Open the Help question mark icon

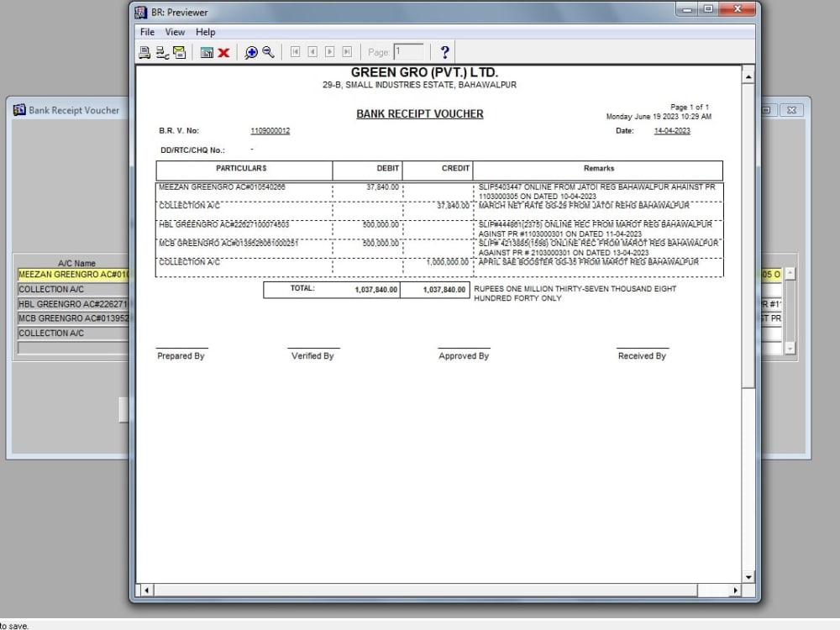tap(444, 52)
